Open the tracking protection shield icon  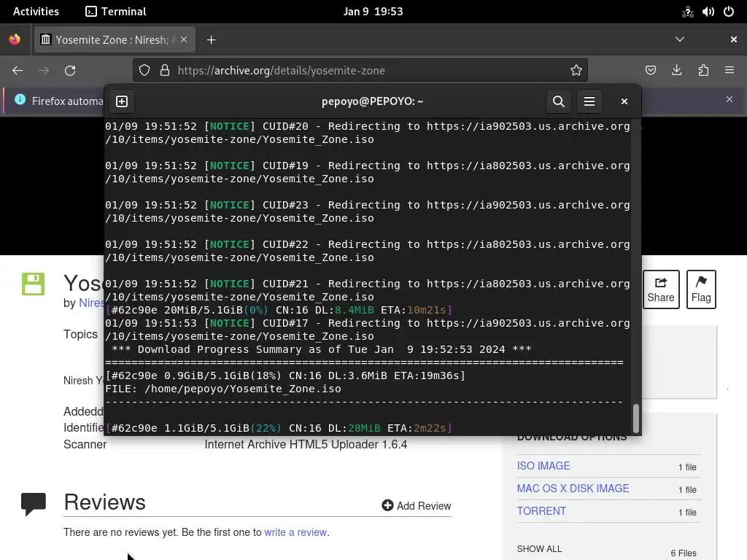point(144,71)
